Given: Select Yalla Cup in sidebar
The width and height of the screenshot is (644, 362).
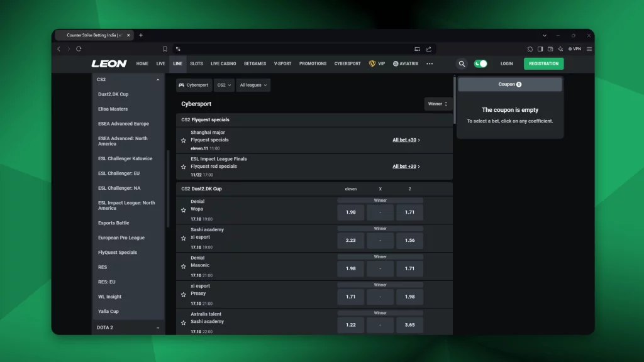Looking at the screenshot, I should click(108, 312).
